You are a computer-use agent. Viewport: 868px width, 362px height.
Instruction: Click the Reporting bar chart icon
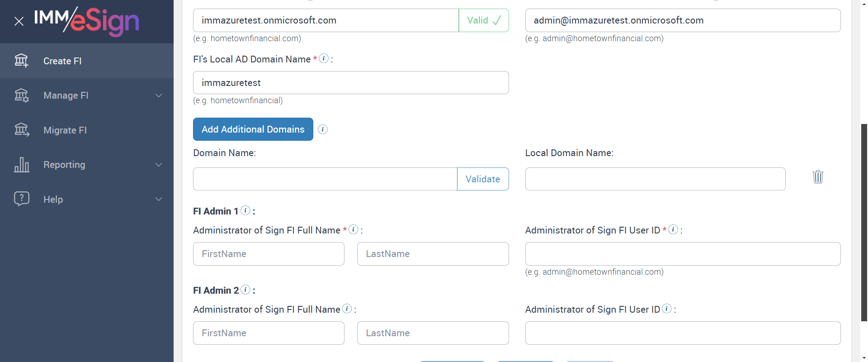click(21, 165)
